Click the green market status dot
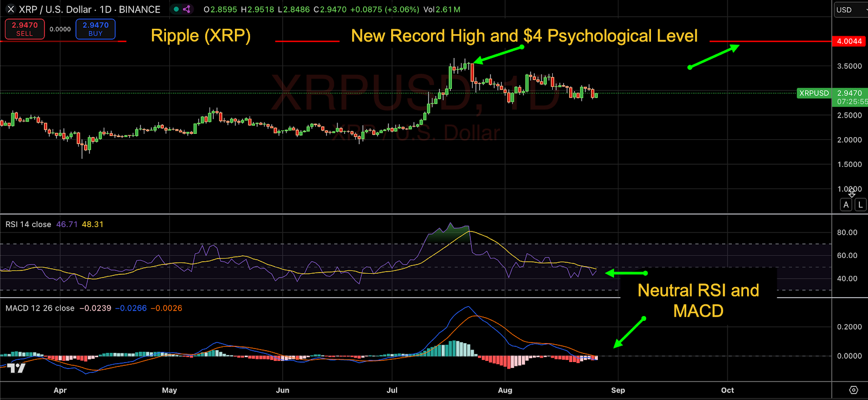Image resolution: width=868 pixels, height=400 pixels. click(176, 9)
